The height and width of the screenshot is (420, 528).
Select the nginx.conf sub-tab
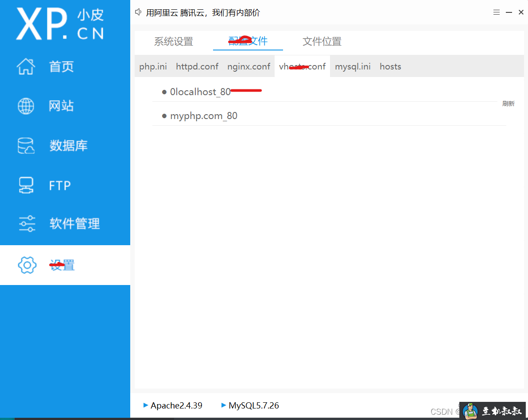click(248, 66)
